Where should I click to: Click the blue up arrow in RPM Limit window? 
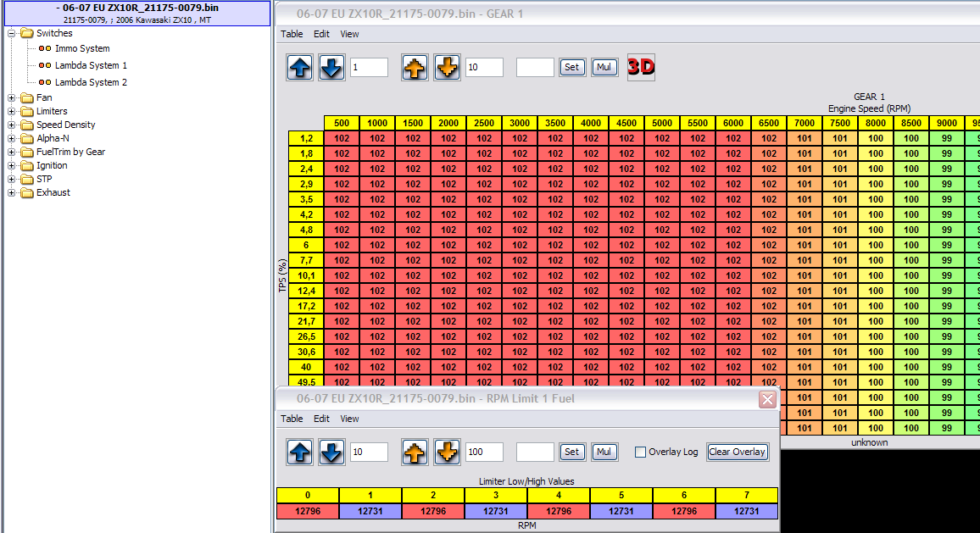299,452
